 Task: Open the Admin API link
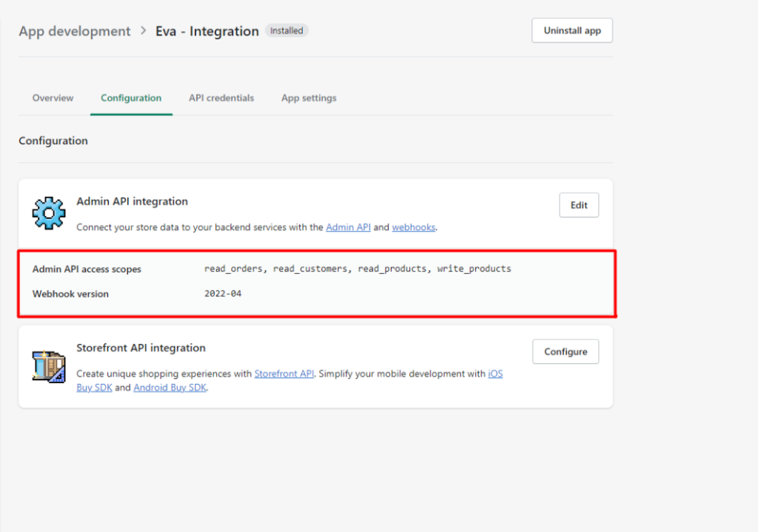click(348, 227)
